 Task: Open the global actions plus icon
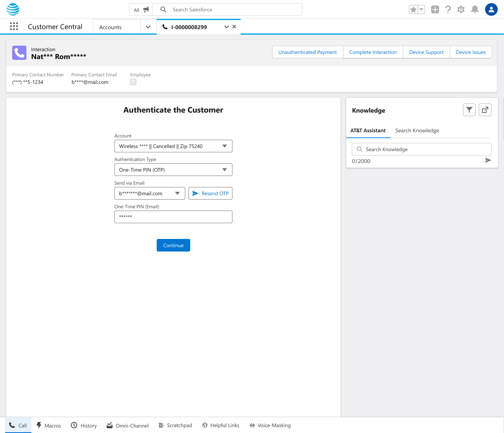tap(435, 9)
